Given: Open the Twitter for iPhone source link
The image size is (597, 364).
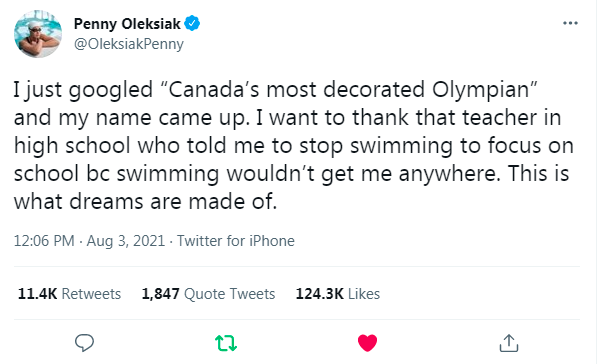Looking at the screenshot, I should pyautogui.click(x=236, y=241).
